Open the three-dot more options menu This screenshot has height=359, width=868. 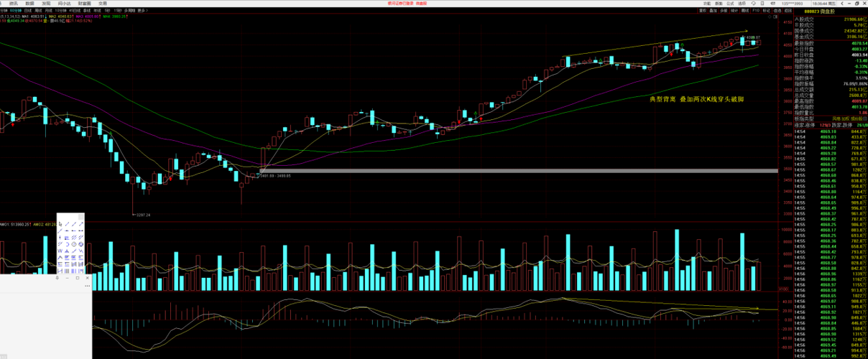click(x=87, y=286)
